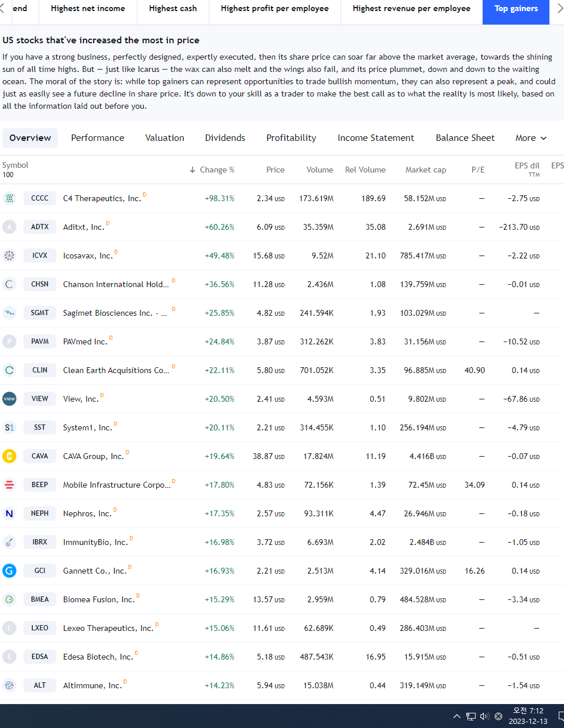The width and height of the screenshot is (564, 728).
Task: Click the 38.87 USD price value
Action: point(269,456)
